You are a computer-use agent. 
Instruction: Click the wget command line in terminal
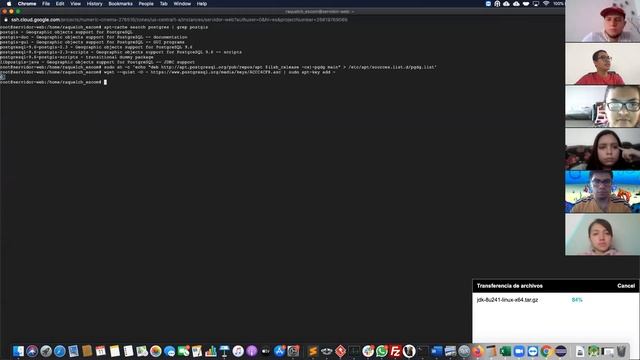(167, 72)
